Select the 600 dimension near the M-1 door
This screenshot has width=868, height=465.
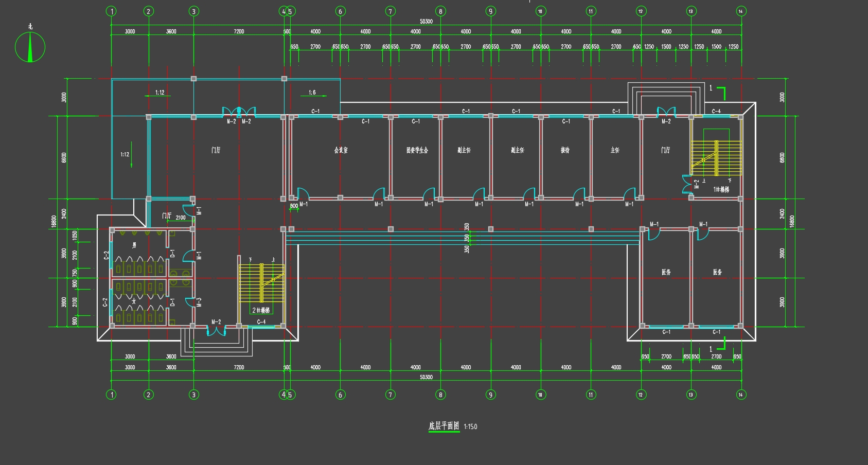pyautogui.click(x=294, y=206)
